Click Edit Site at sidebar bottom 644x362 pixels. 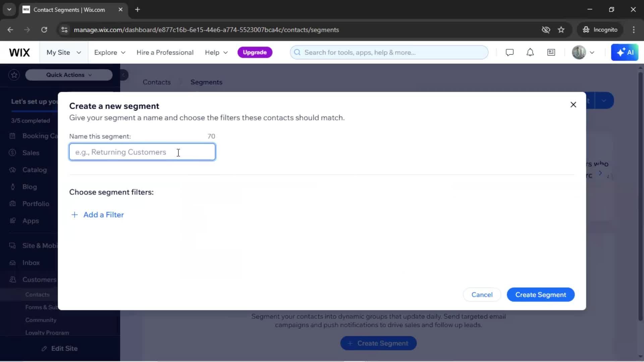tap(60, 349)
